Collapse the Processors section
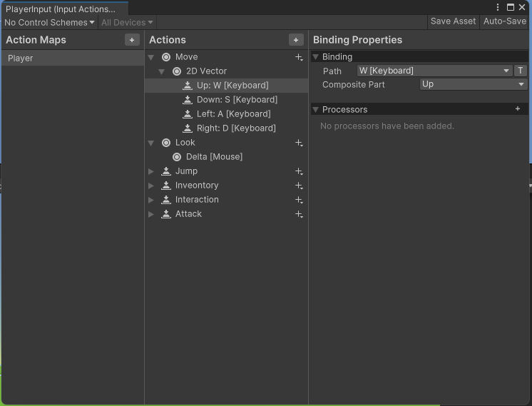 click(x=315, y=109)
